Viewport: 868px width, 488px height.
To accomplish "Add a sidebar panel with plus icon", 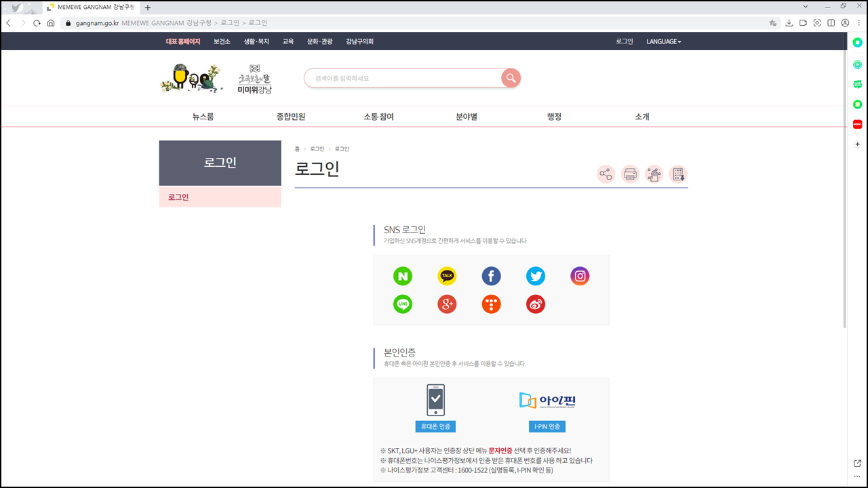I will tap(857, 144).
